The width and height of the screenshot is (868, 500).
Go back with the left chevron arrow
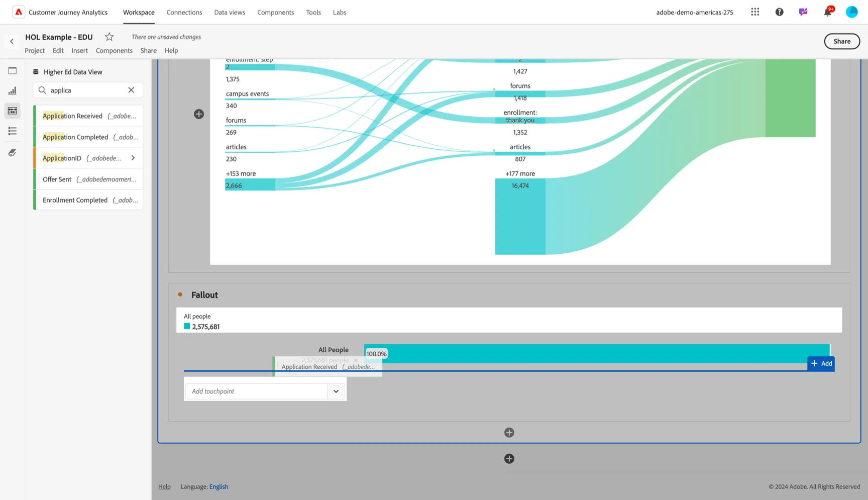(12, 41)
